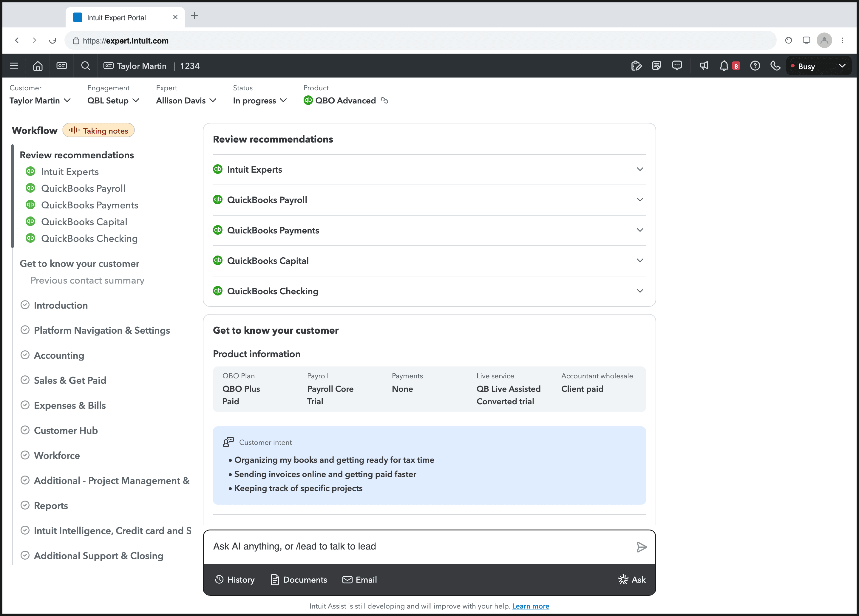Open the In progress Status dropdown
859x616 pixels.
(260, 100)
